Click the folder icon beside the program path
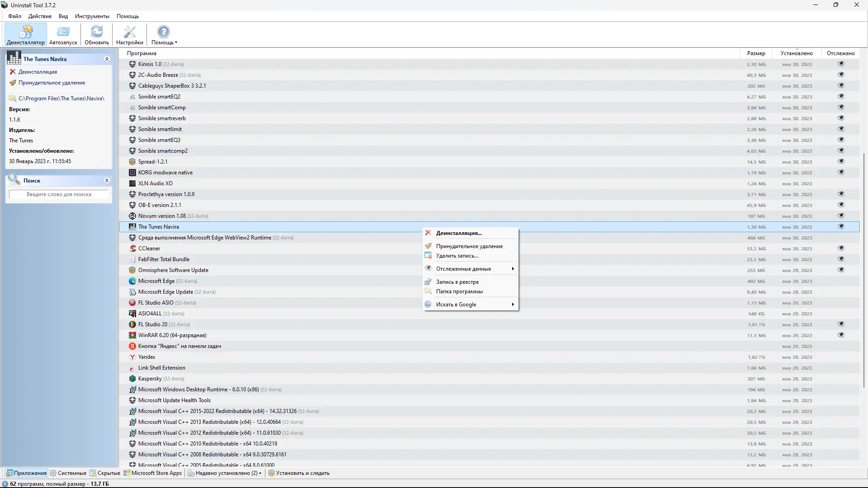The width and height of the screenshot is (868, 488). (12, 98)
